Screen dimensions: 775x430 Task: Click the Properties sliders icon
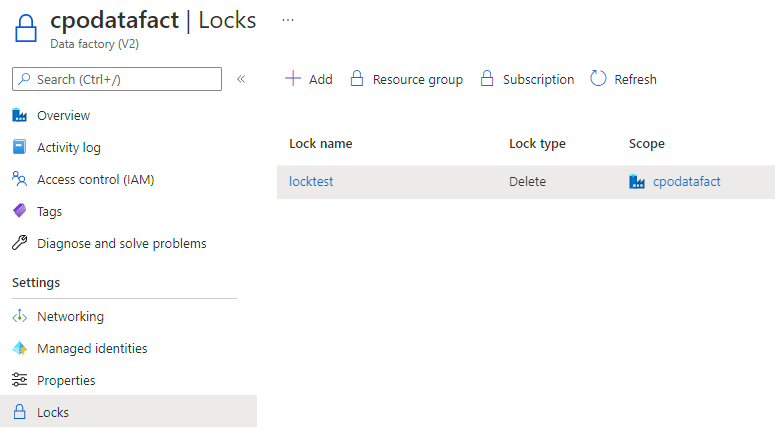(19, 380)
